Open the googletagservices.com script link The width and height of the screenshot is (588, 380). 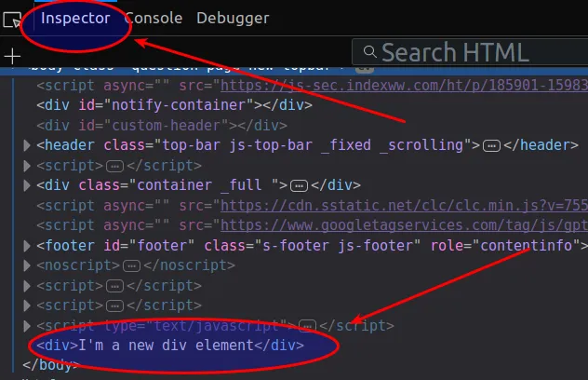coord(404,225)
